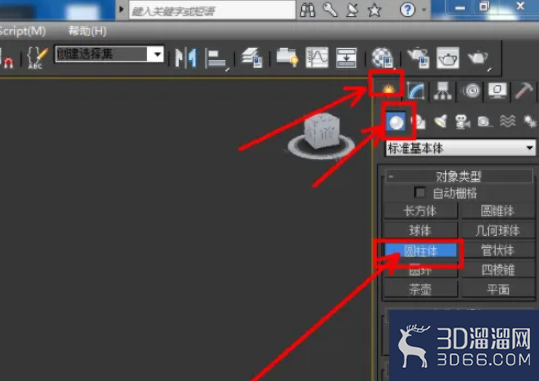
Task: Click the Mirror tool icon
Action: click(x=186, y=57)
